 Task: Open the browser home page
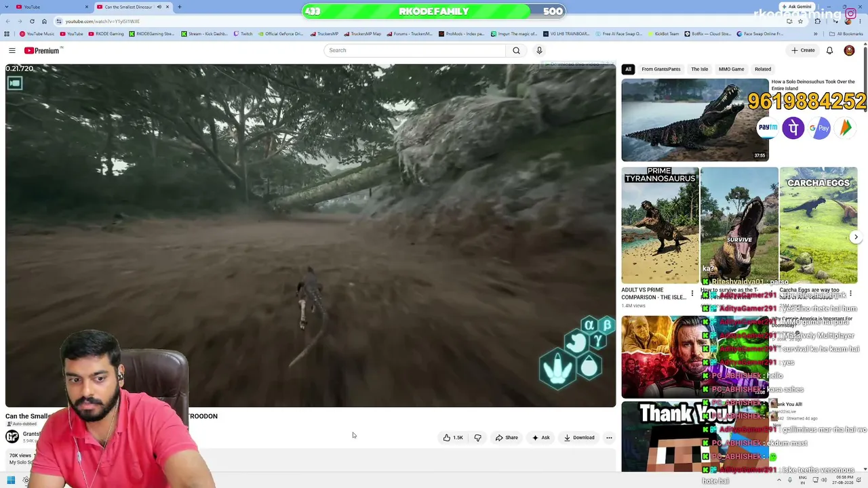point(44,21)
